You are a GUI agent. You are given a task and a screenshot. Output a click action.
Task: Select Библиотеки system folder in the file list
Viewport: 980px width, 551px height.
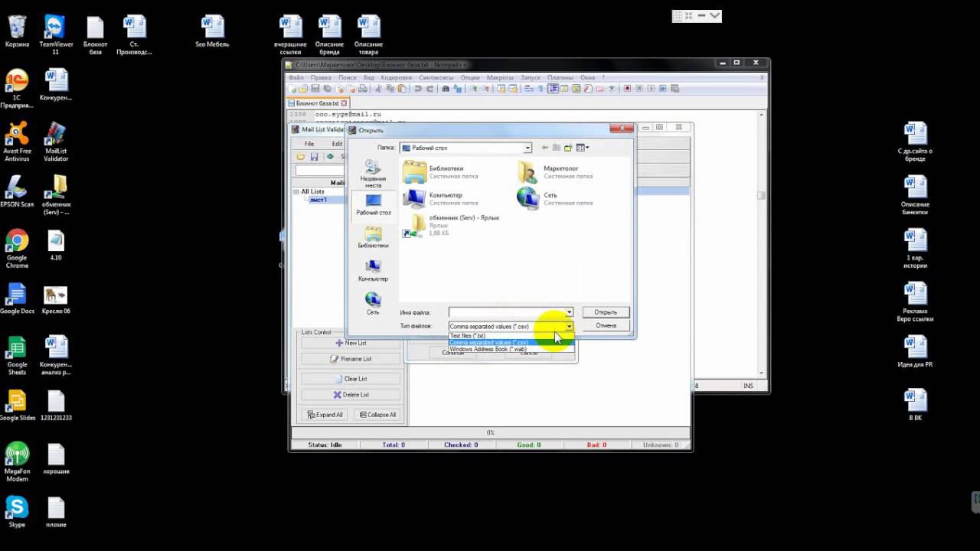click(441, 172)
